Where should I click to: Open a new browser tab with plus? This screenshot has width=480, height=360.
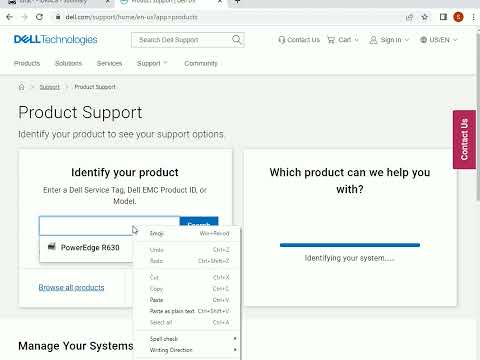tap(237, 2)
